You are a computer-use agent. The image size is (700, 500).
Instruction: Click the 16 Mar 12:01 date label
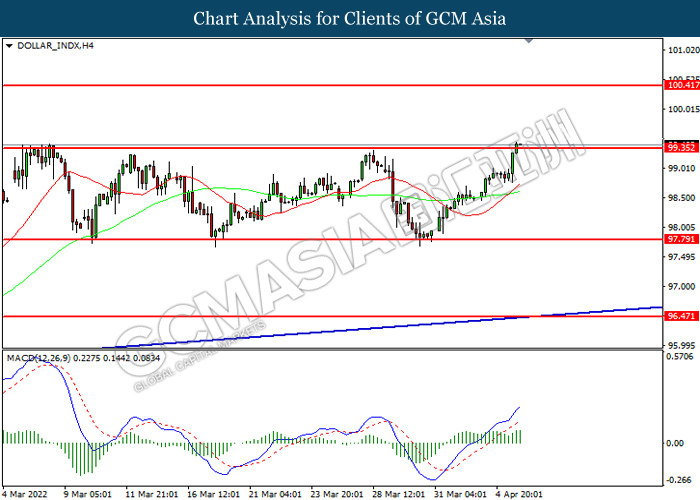click(213, 494)
